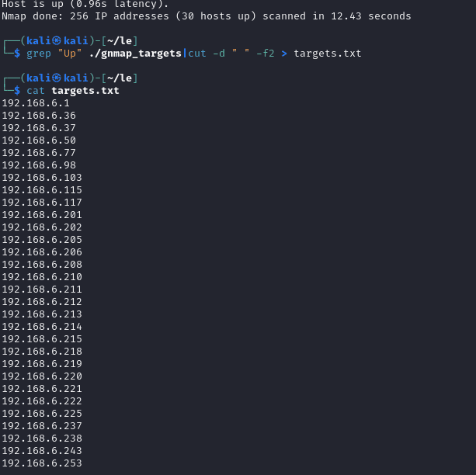Click on host 192.168.6.117

42,203
